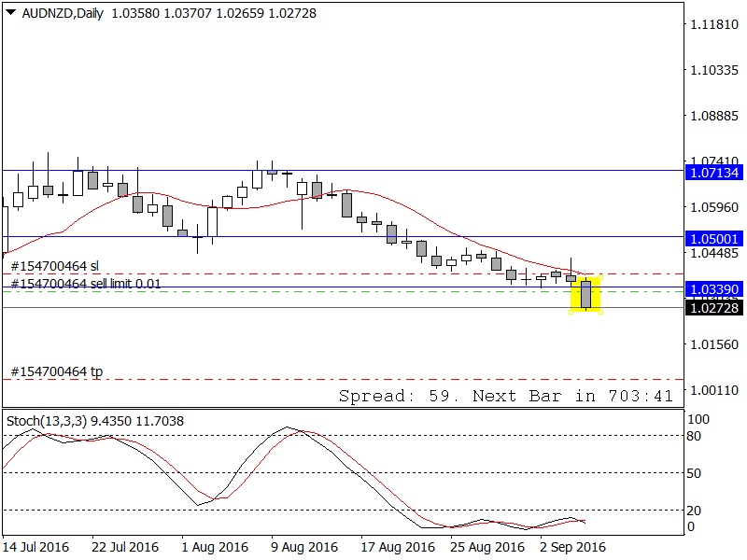
Task: Click the Spread: 59. Next Bar text
Action: click(x=505, y=396)
